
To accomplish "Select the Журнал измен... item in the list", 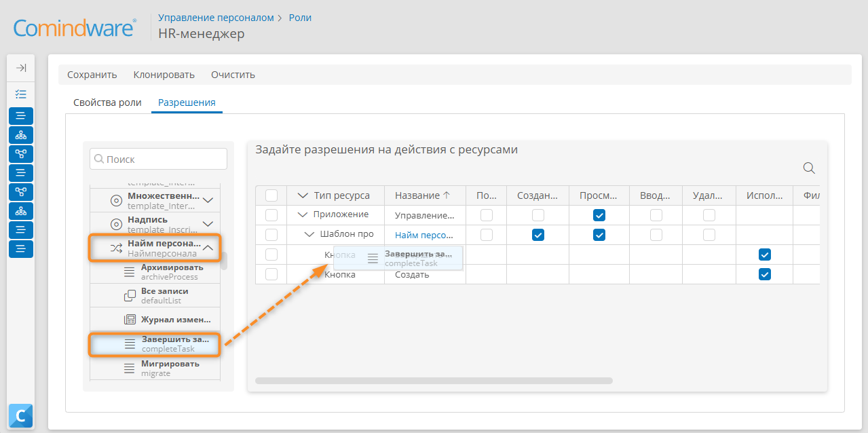I will (x=155, y=320).
